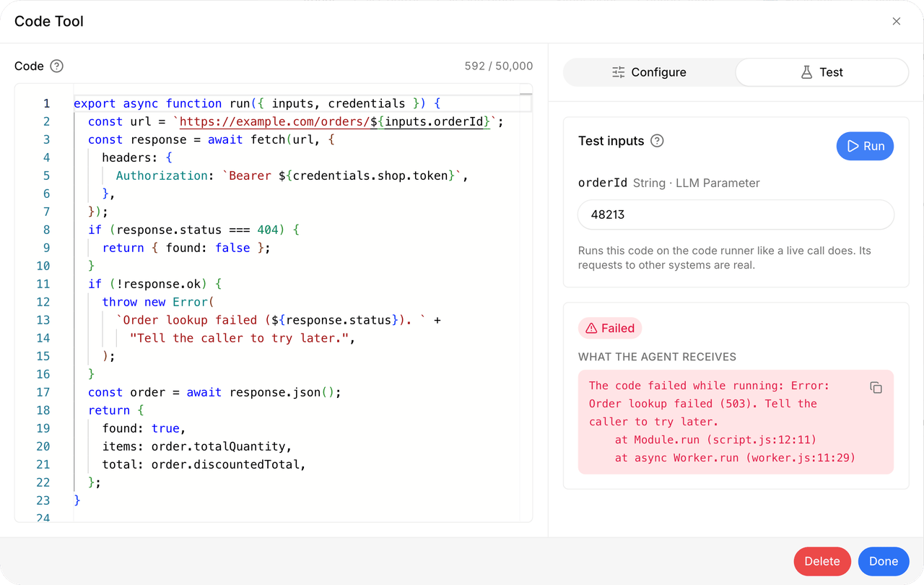
Task: Click the 'Order lookup failed' template string line
Action: 278,320
